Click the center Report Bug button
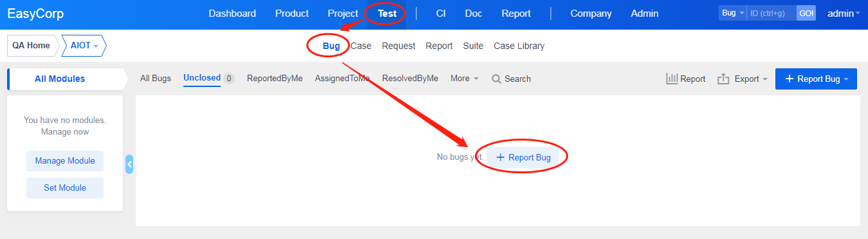Screen dimensions: 868x239 (523, 157)
